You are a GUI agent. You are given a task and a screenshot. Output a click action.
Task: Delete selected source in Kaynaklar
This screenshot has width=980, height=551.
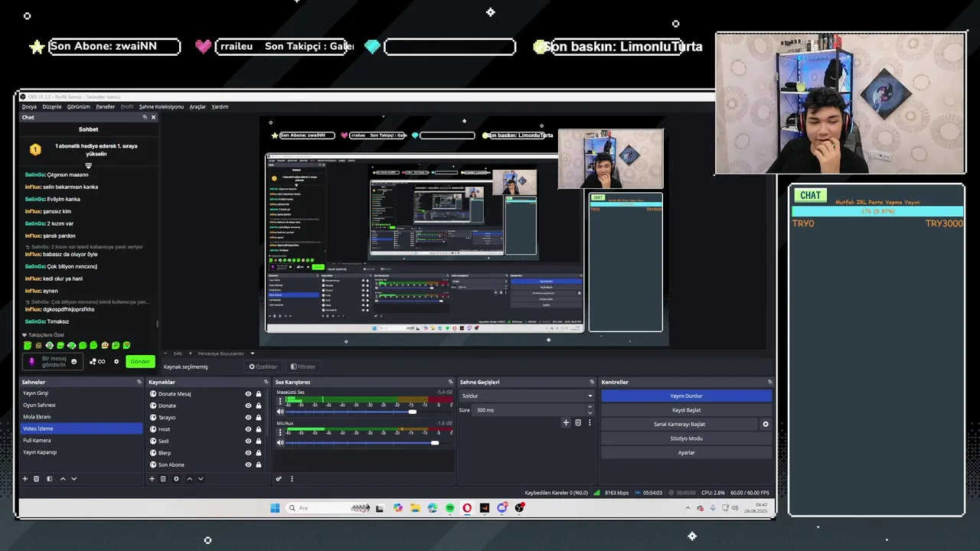(x=163, y=479)
